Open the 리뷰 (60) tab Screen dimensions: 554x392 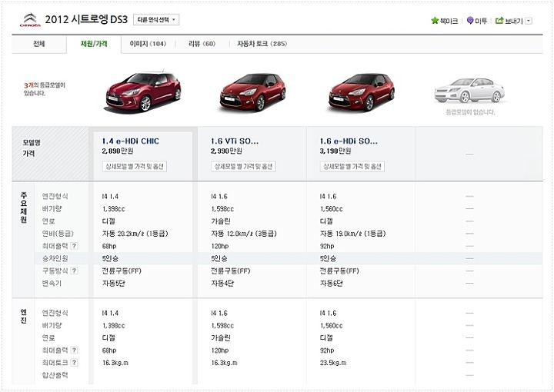coord(202,44)
